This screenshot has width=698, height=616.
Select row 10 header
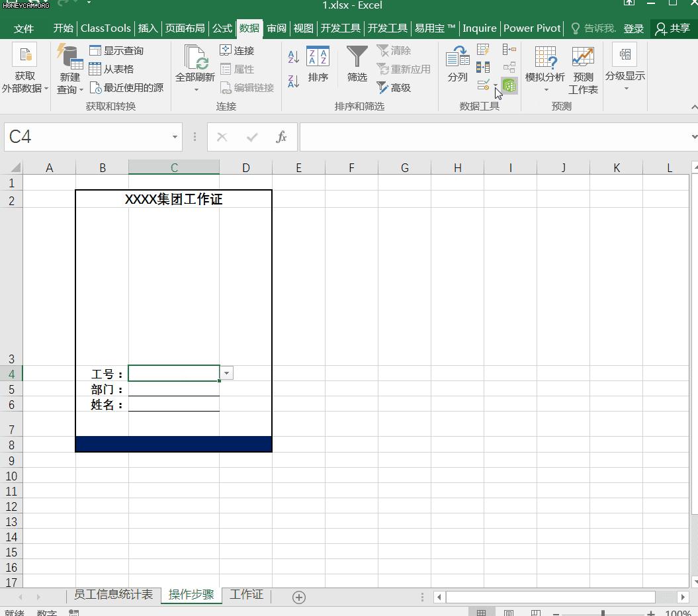(x=11, y=476)
